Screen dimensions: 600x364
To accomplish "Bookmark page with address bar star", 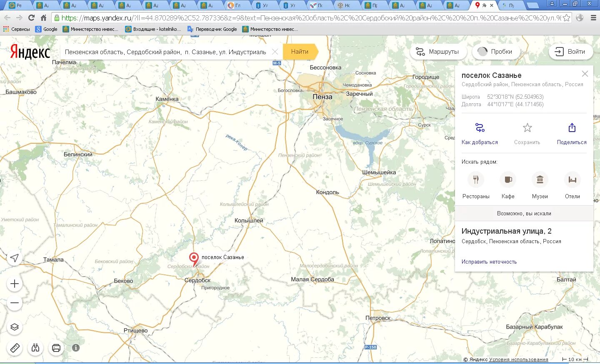I will pyautogui.click(x=566, y=18).
